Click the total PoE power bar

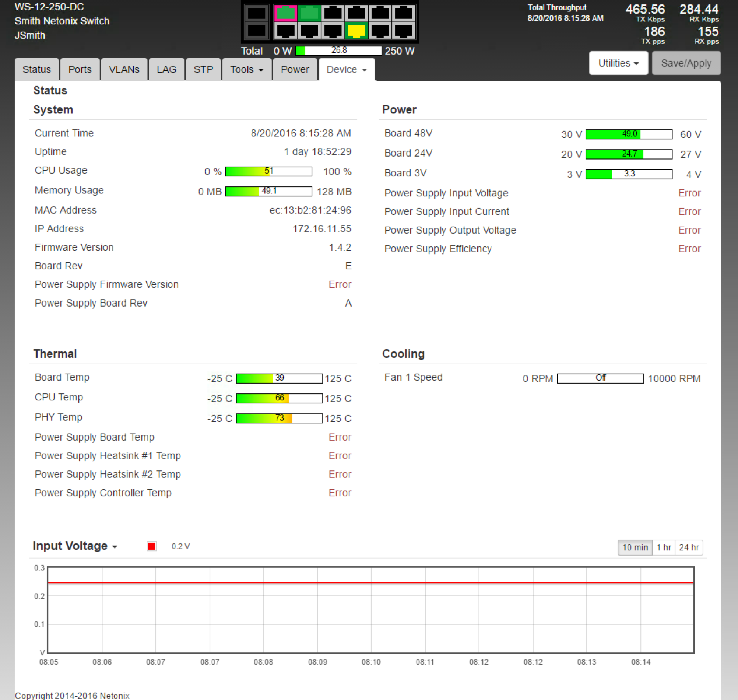(x=338, y=51)
